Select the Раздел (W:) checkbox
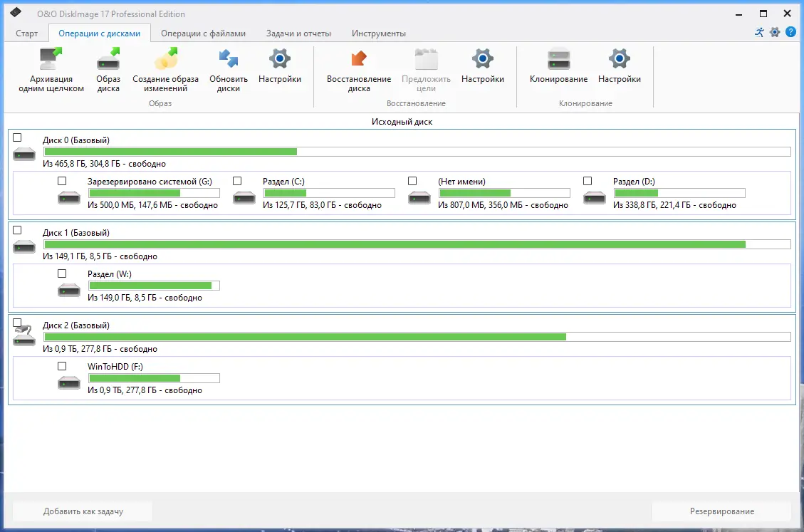 (62, 274)
